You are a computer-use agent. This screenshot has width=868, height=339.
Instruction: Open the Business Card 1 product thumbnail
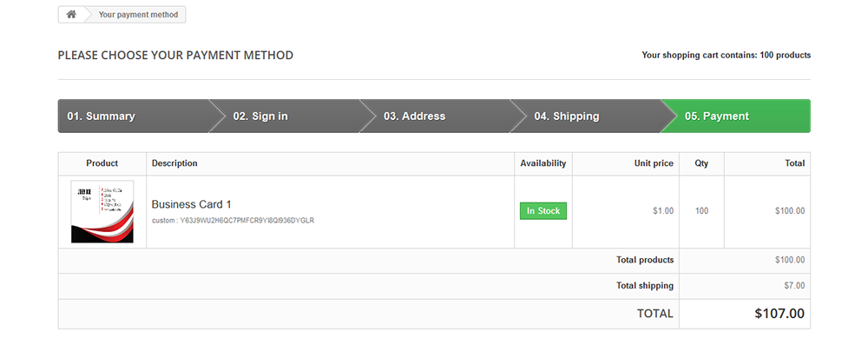pyautogui.click(x=102, y=211)
